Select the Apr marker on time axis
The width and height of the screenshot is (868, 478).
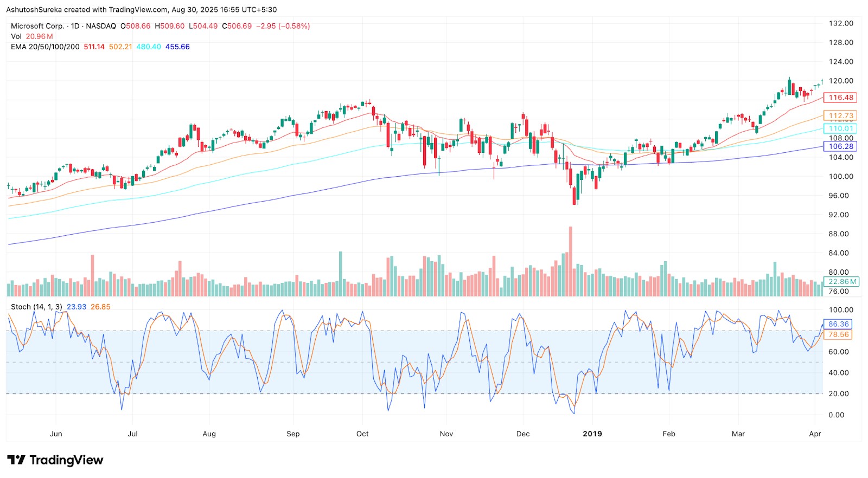click(815, 434)
